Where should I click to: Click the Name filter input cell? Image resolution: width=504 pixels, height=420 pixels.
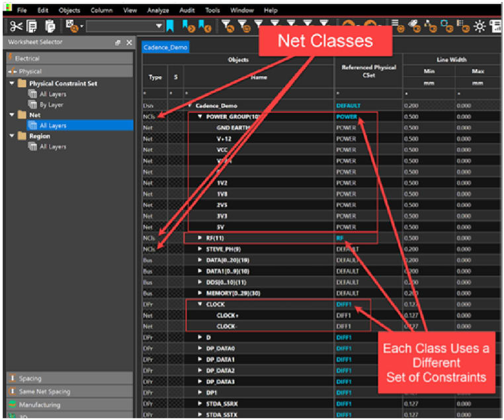pos(259,93)
